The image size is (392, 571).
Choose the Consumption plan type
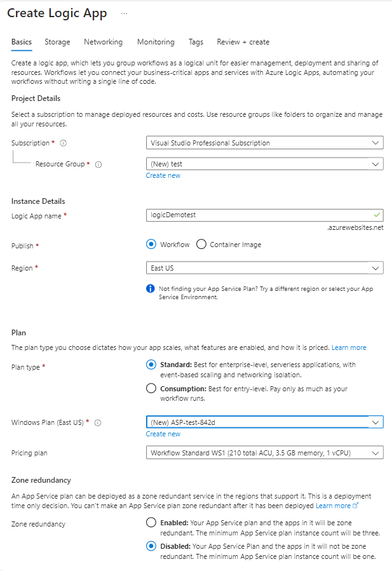(x=151, y=388)
